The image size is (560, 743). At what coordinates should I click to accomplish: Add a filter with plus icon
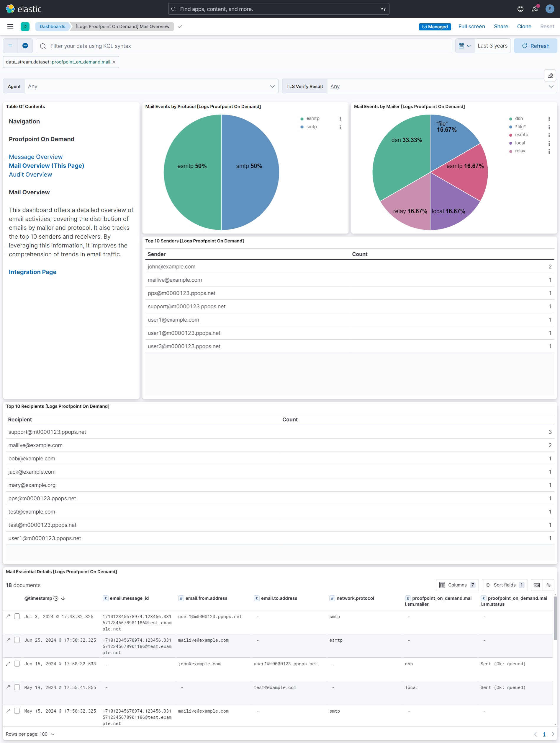click(x=25, y=46)
